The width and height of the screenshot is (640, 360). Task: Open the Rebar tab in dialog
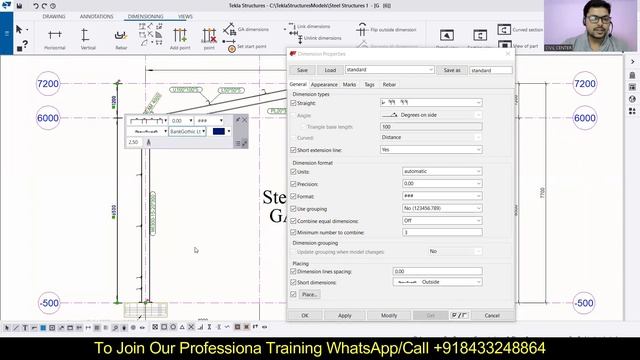click(x=389, y=84)
